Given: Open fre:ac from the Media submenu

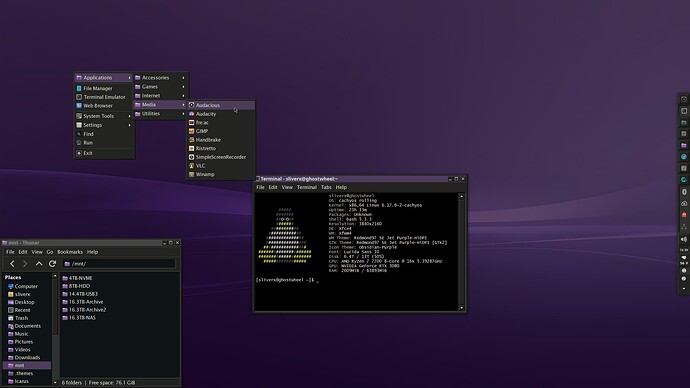Looking at the screenshot, I should pyautogui.click(x=221, y=122).
